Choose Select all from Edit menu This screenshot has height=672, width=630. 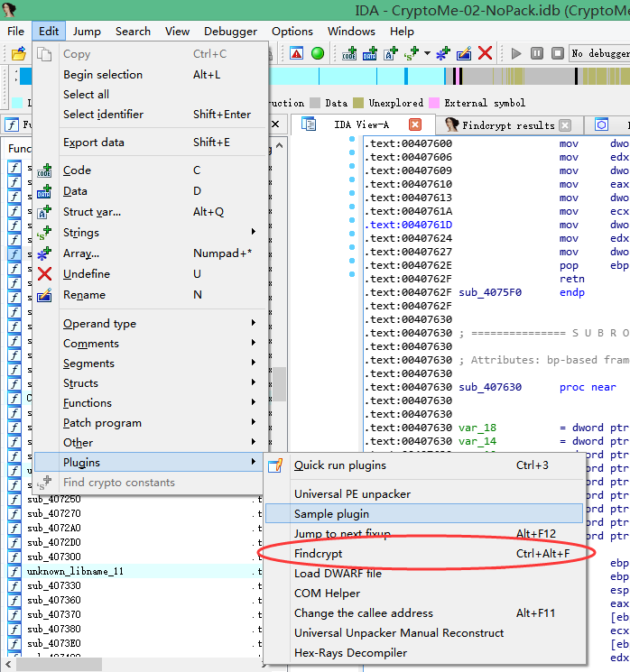pos(150,95)
